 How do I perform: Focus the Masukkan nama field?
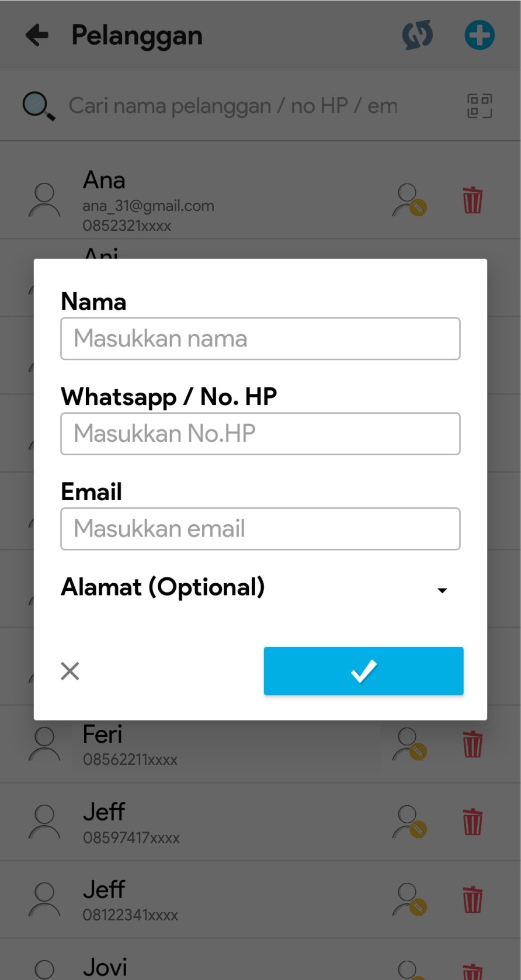[x=260, y=338]
